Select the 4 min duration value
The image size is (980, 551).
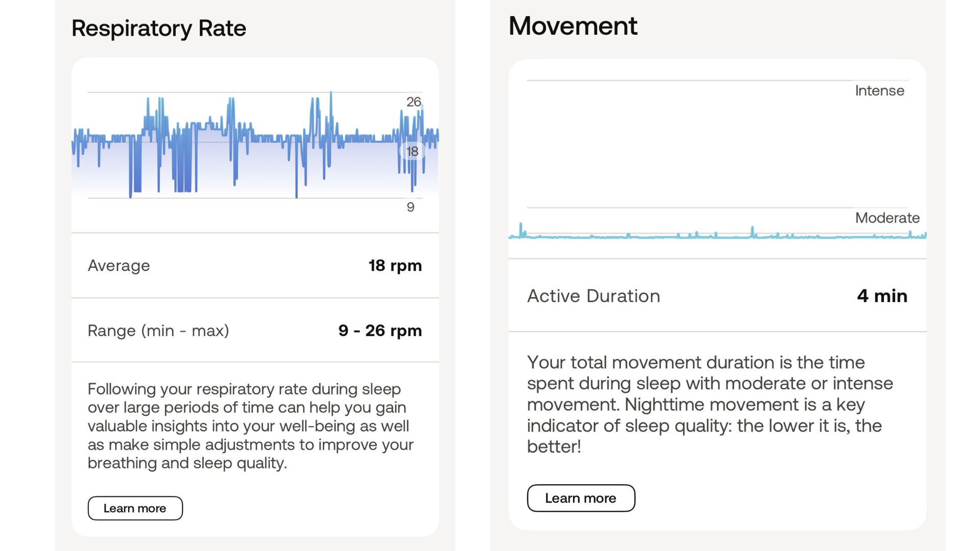[x=882, y=296]
